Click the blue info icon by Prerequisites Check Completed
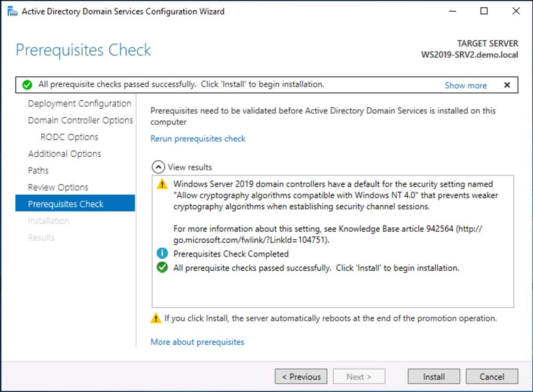Screen dimensions: 533x392 pyautogui.click(x=162, y=254)
